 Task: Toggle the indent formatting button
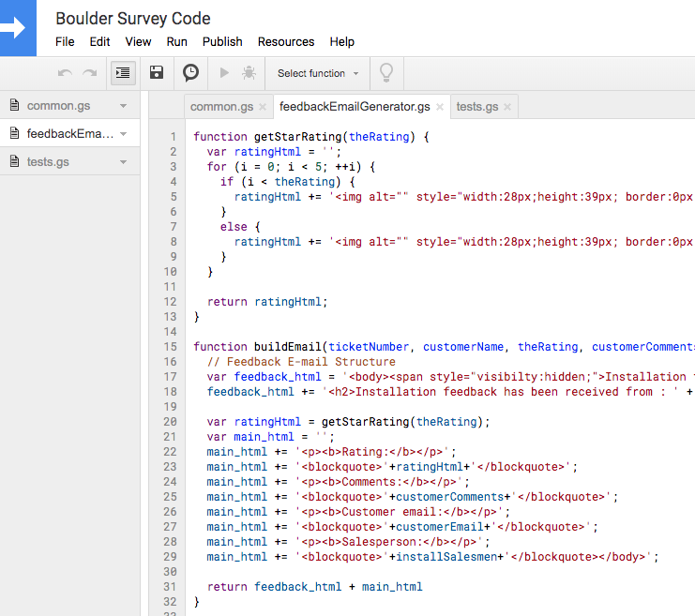point(123,73)
